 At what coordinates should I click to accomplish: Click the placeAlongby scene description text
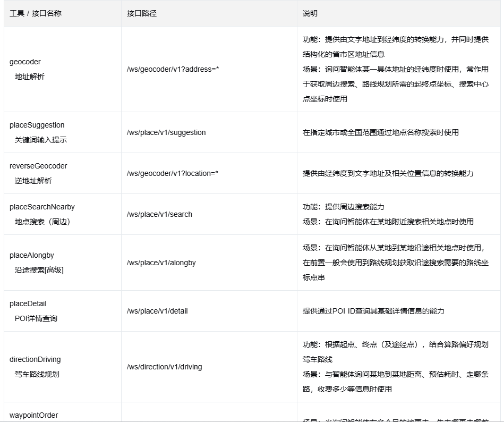click(395, 263)
